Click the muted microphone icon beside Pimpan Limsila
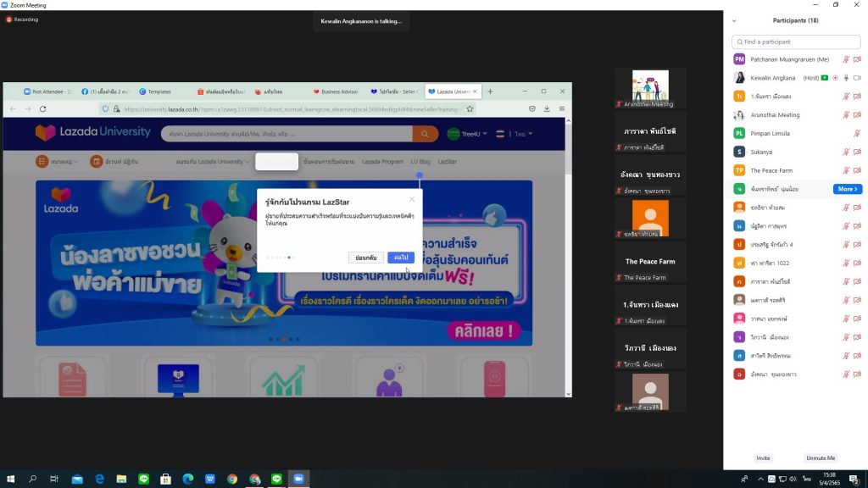The width and height of the screenshot is (868, 488). (x=856, y=133)
